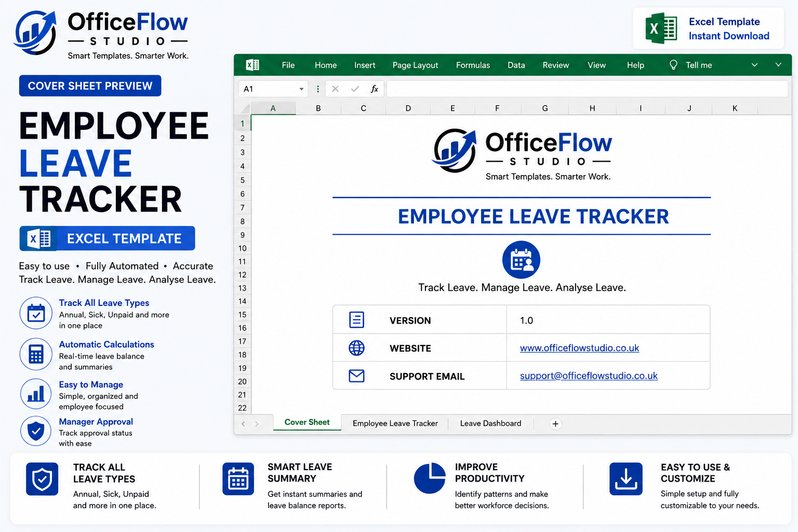Click the EXCEL TEMPLATE label on the badge

[124, 238]
